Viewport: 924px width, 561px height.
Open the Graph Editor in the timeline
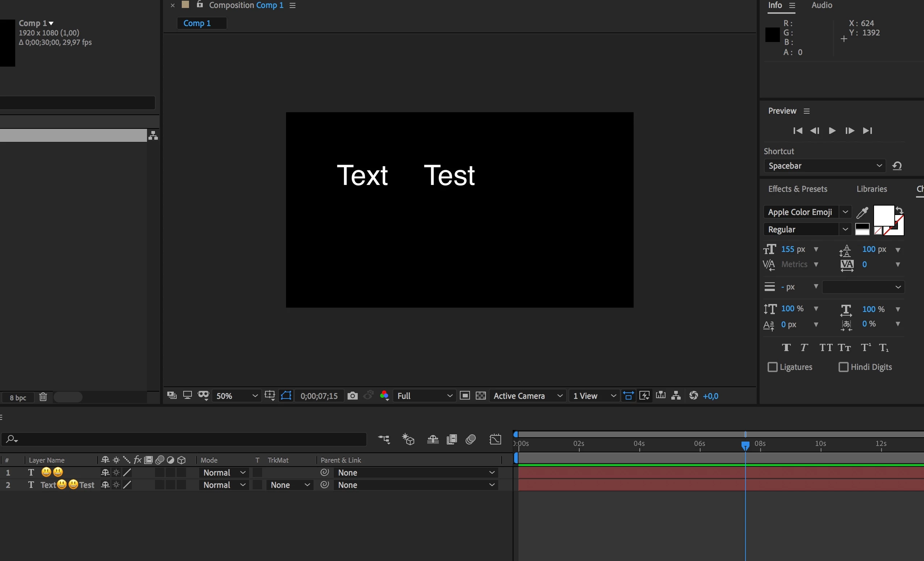pyautogui.click(x=495, y=439)
